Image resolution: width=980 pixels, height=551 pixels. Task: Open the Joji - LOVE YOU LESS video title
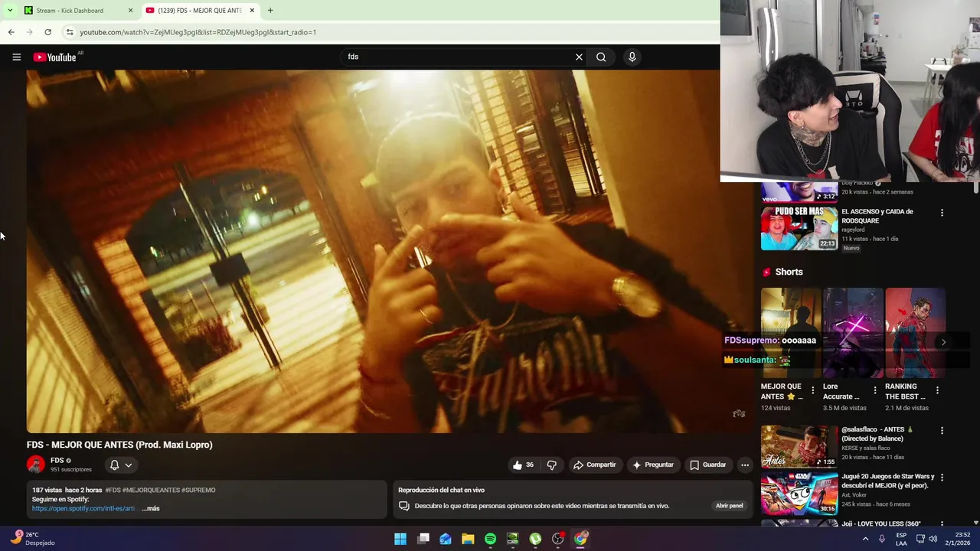[880, 523]
